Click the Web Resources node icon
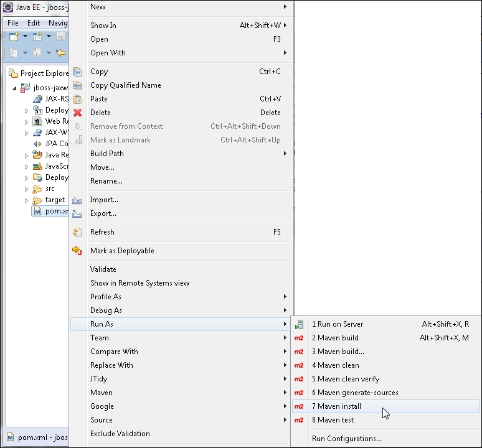Viewport: 482px width, 448px height. point(37,121)
